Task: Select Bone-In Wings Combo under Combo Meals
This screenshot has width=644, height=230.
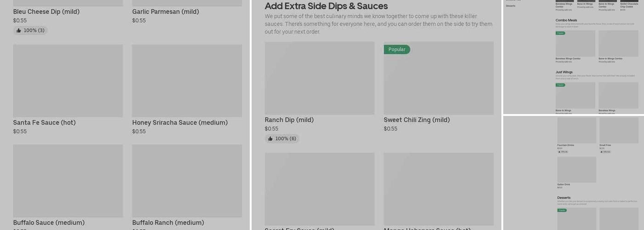Action: [618, 44]
